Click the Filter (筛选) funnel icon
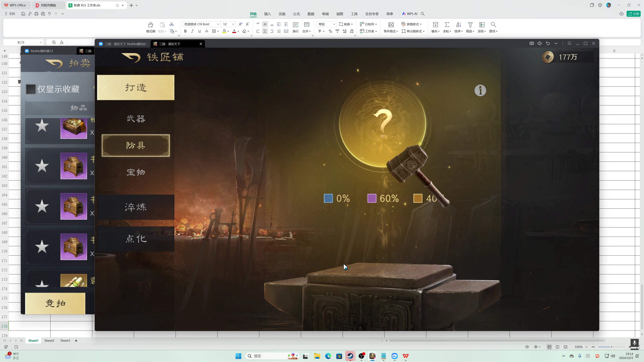The image size is (644, 362). [x=470, y=24]
